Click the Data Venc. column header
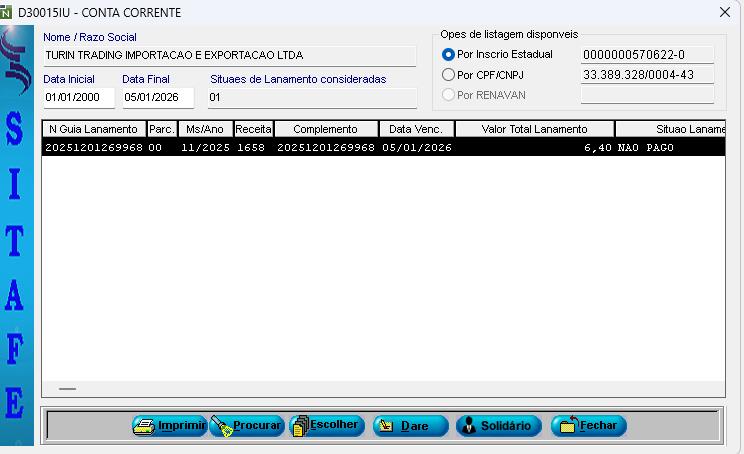 coord(415,129)
